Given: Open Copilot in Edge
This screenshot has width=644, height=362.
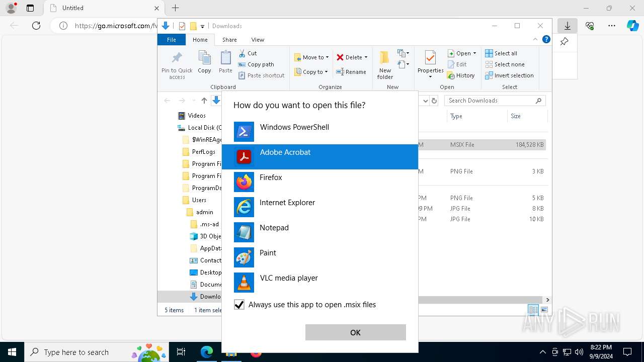Looking at the screenshot, I should point(632,26).
